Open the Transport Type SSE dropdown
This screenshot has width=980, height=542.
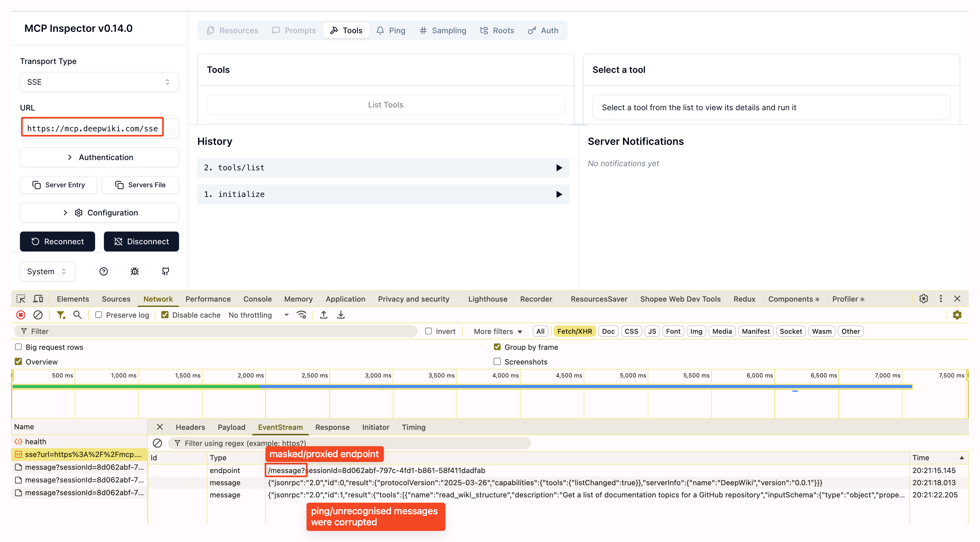coord(99,82)
